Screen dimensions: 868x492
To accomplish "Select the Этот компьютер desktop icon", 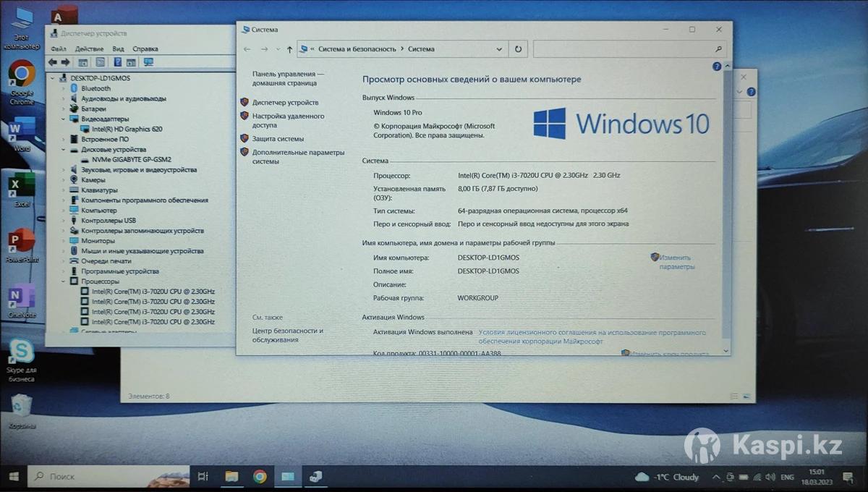I will 22,29.
